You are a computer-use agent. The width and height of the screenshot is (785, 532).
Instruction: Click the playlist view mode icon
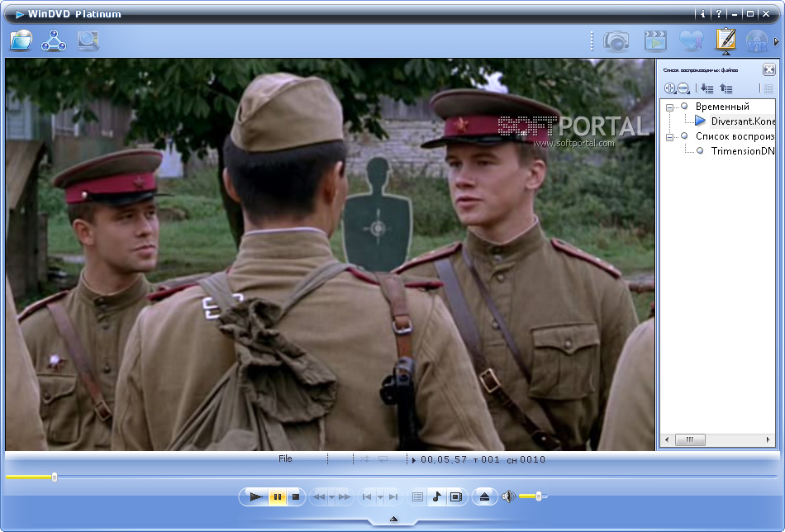tap(768, 88)
